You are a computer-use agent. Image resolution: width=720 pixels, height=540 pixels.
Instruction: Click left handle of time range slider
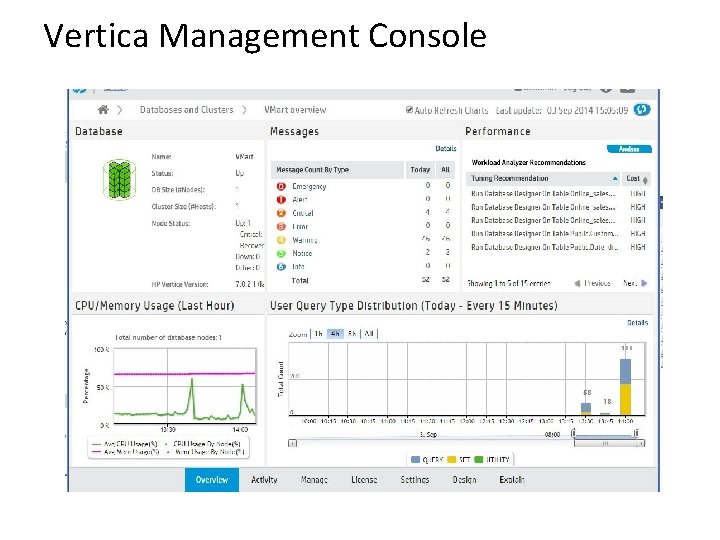(x=573, y=433)
